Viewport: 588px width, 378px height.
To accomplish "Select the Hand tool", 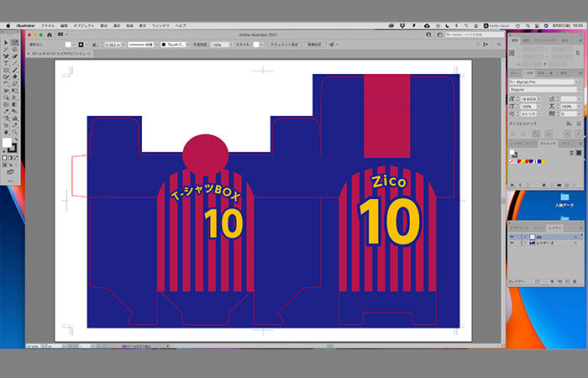I will coord(5,131).
